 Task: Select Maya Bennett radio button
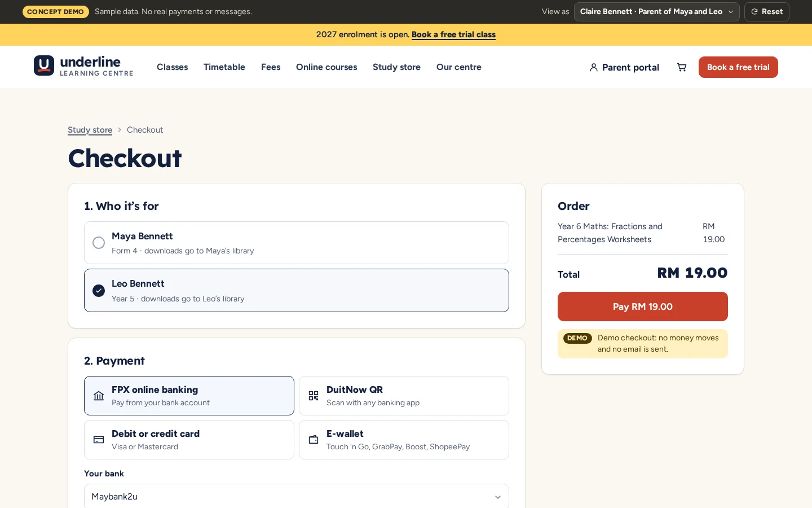pos(99,243)
